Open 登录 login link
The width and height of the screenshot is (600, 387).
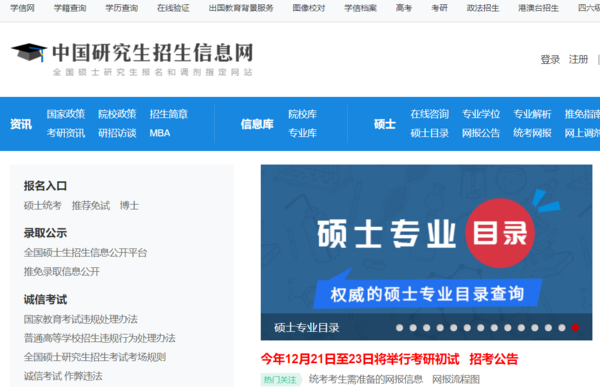tap(550, 60)
